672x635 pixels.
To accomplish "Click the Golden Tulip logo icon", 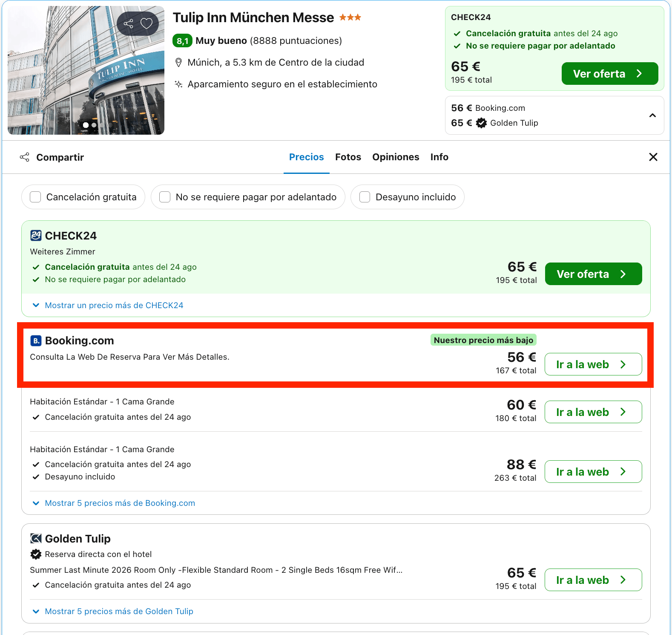I will pos(36,539).
